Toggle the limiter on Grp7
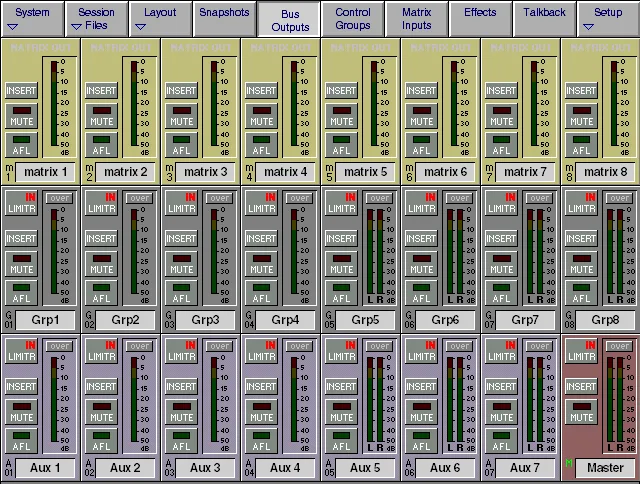 point(502,203)
